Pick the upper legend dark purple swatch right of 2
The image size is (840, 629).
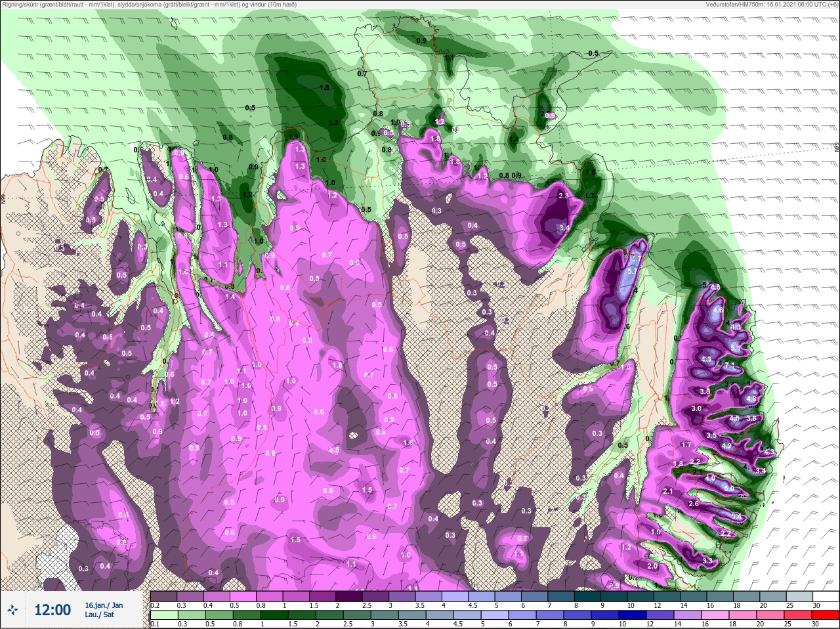tap(349, 597)
